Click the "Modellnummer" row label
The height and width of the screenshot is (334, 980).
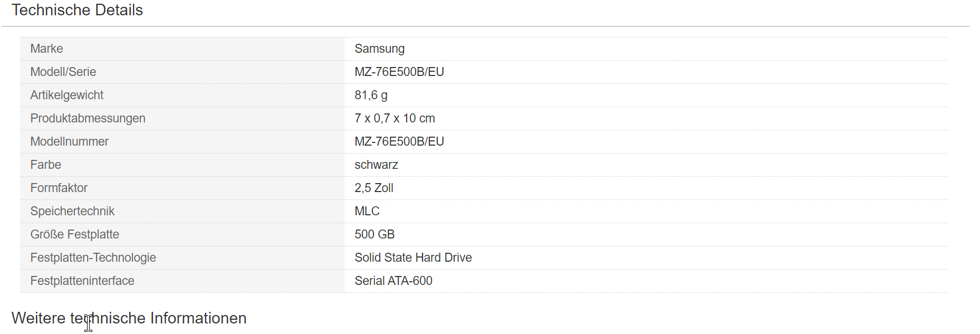point(69,141)
